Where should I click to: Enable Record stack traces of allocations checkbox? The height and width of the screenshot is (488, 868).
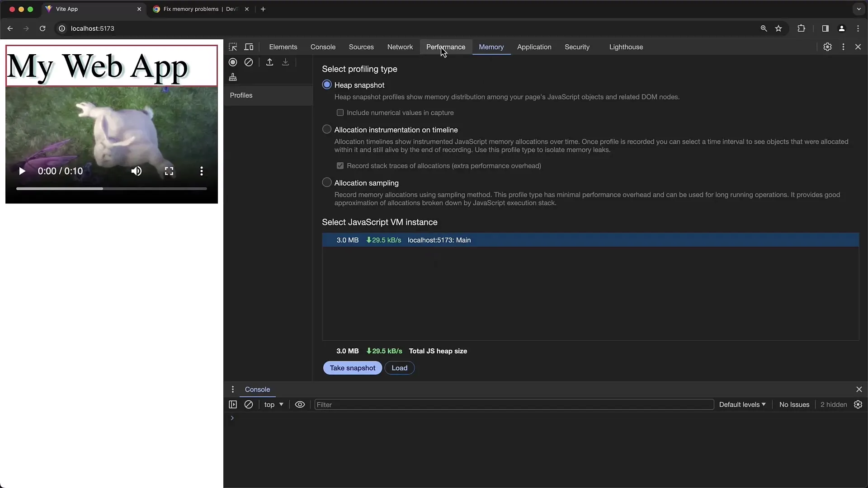click(x=340, y=166)
